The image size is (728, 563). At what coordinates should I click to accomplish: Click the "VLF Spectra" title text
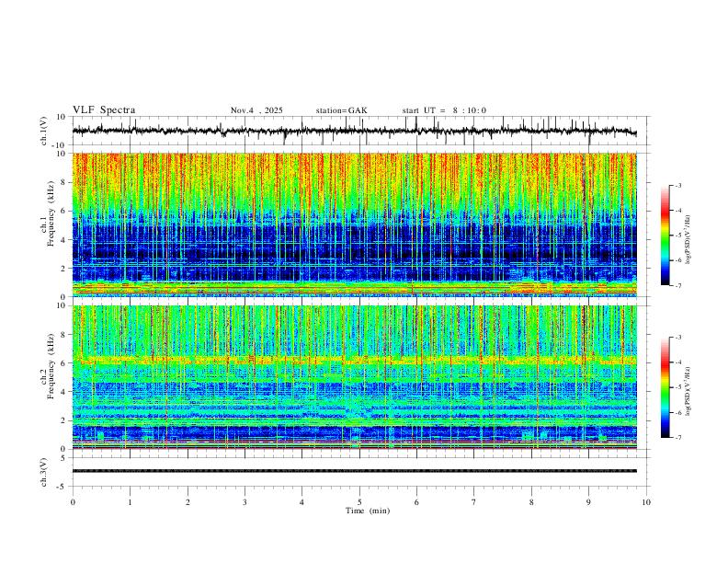(x=104, y=110)
